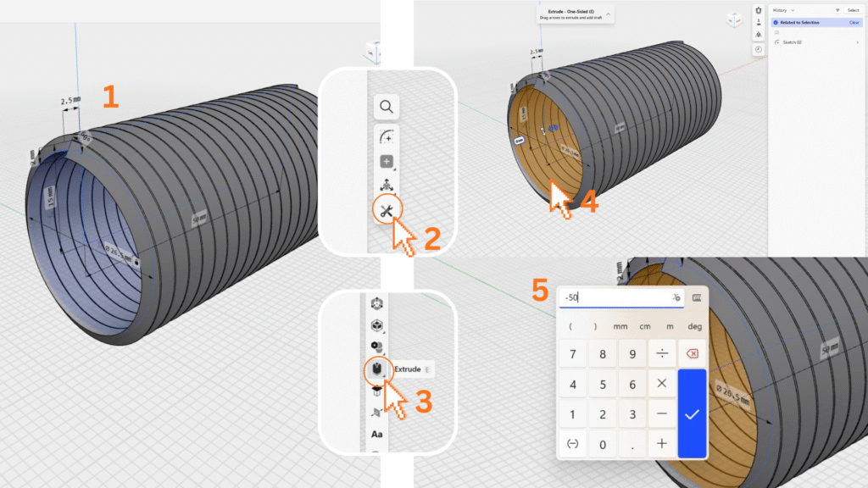Select the Transform move icon
Image resolution: width=868 pixels, height=488 pixels.
[x=387, y=186]
